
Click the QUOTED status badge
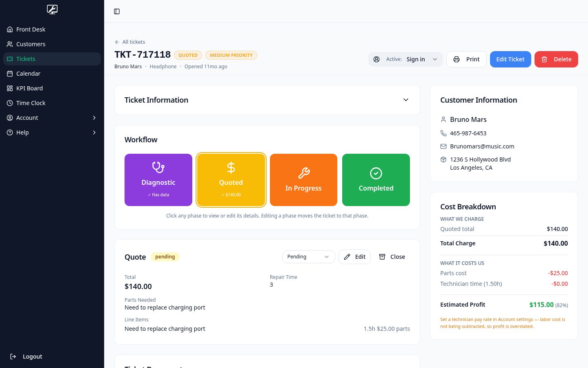click(188, 55)
